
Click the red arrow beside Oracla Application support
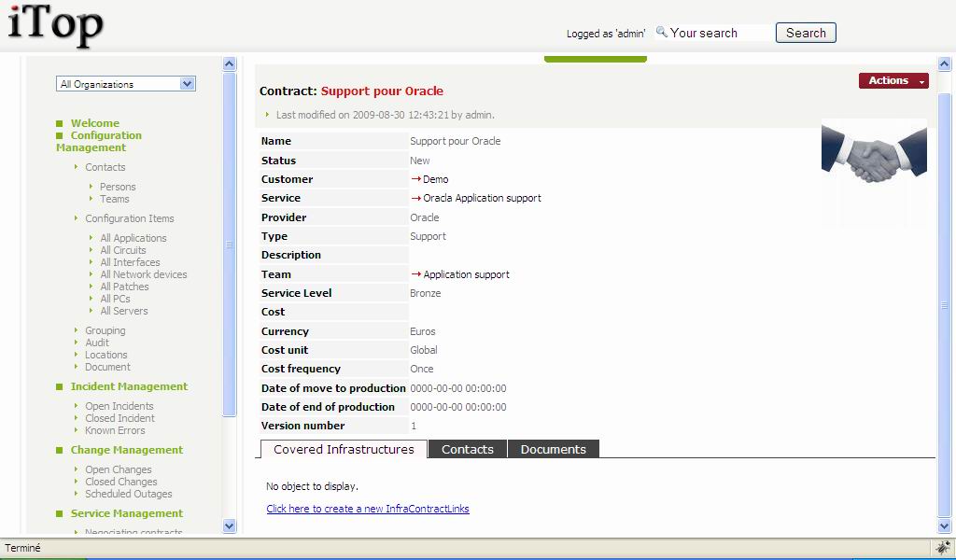pyautogui.click(x=415, y=198)
